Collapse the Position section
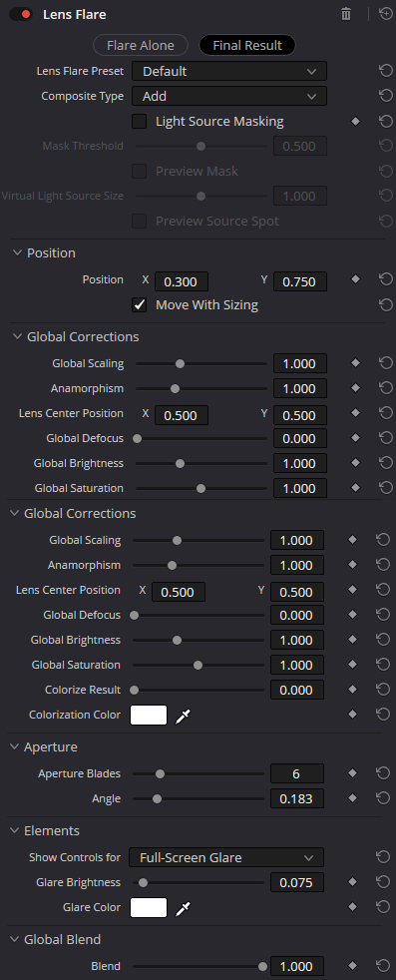The image size is (396, 980). [17, 253]
